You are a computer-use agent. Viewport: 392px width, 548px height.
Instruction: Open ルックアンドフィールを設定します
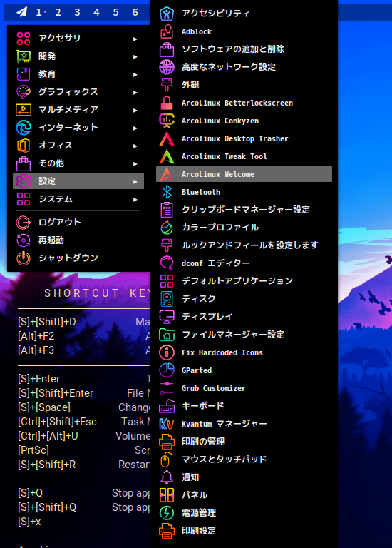[x=244, y=245]
